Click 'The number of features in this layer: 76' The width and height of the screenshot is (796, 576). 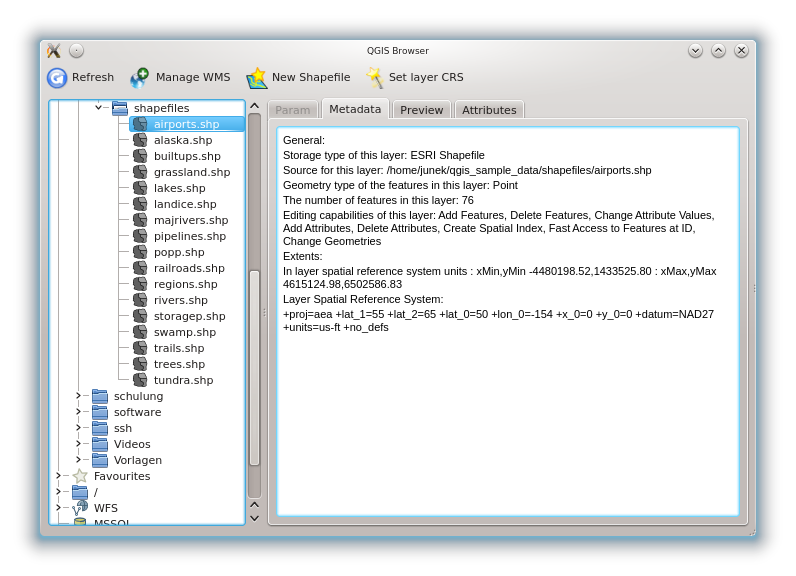pyautogui.click(x=378, y=200)
